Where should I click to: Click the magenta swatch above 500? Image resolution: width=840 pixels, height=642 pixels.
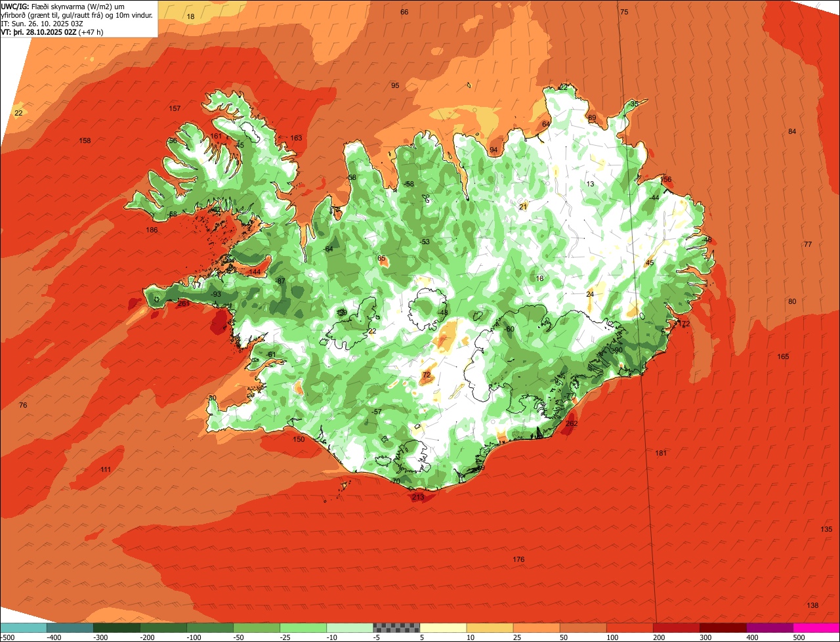pos(816,628)
